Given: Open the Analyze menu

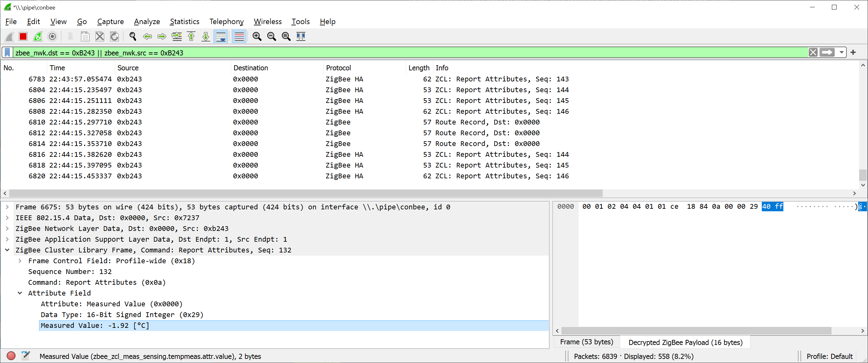Looking at the screenshot, I should (147, 22).
